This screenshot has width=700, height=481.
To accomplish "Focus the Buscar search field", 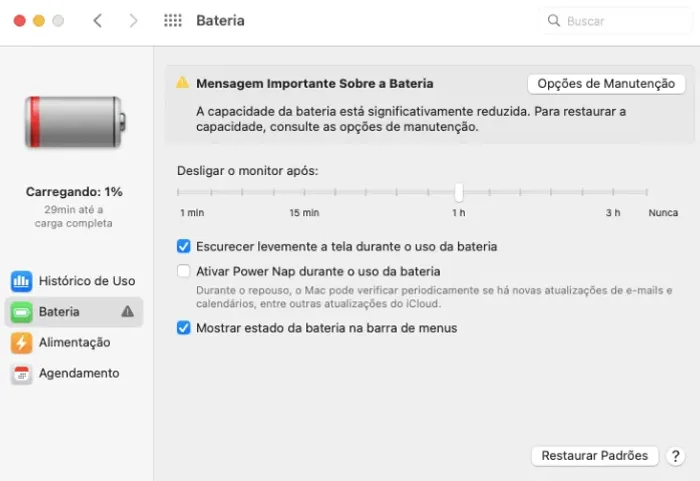I will click(x=616, y=21).
